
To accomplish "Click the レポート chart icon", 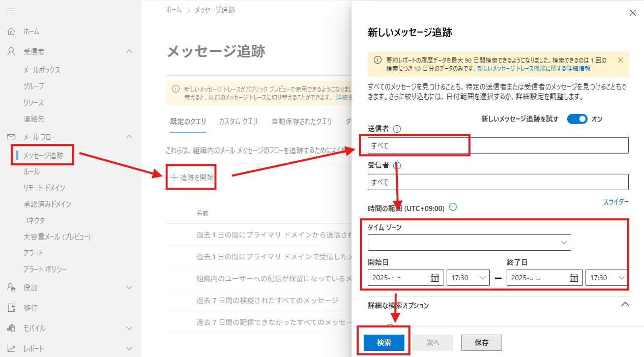I will (11, 349).
